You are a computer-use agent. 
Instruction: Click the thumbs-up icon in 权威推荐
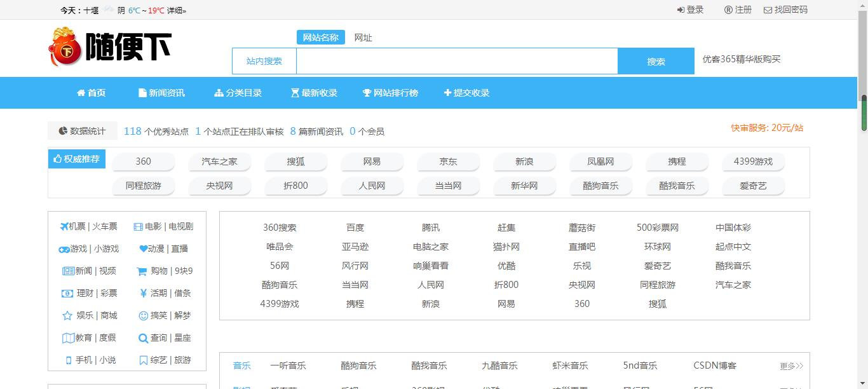point(58,159)
